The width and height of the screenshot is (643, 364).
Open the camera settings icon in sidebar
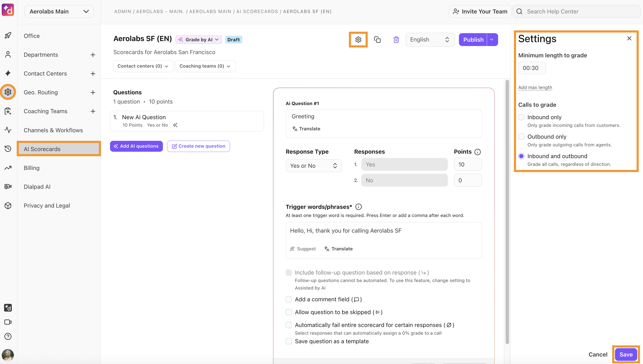[8, 187]
